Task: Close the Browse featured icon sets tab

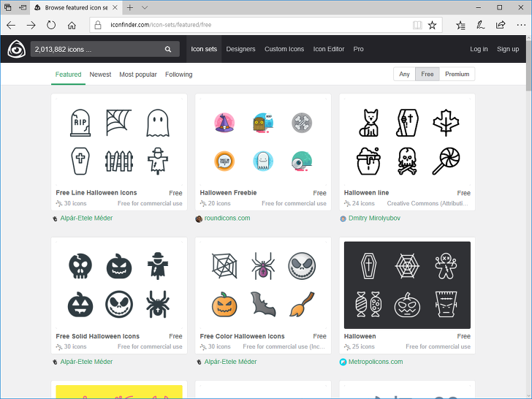Action: tap(115, 7)
